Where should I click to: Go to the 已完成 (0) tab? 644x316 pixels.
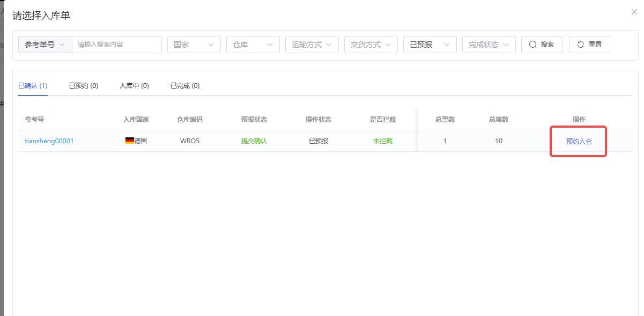tap(185, 86)
